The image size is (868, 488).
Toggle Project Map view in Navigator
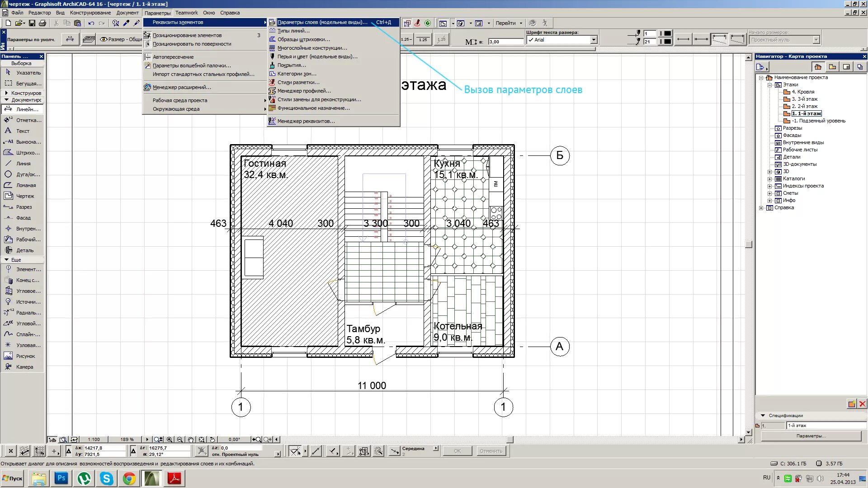coord(817,67)
